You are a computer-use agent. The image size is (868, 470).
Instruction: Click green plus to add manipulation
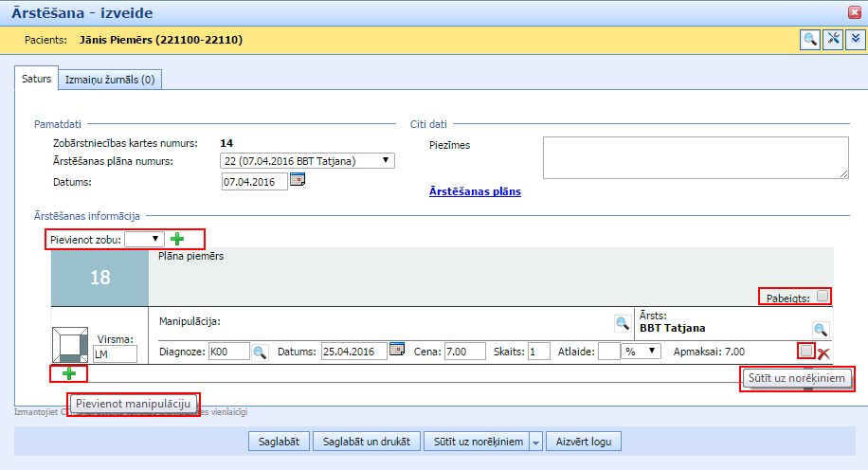click(68, 373)
